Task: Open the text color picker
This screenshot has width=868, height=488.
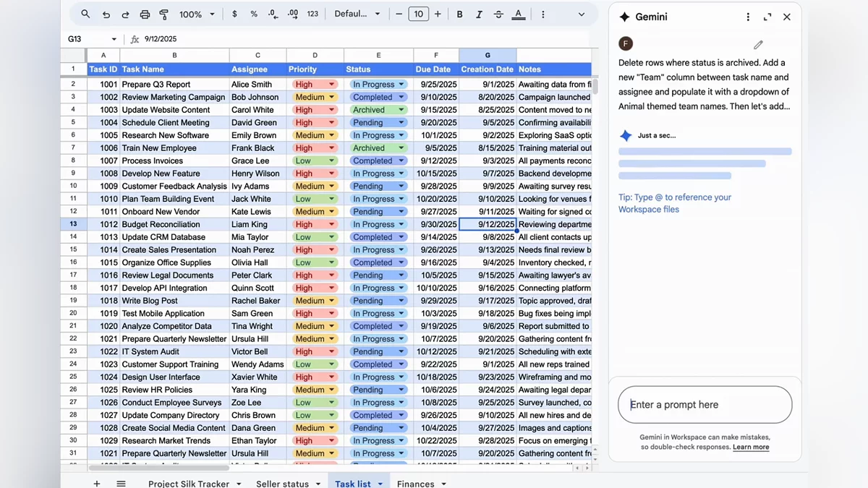Action: pyautogui.click(x=518, y=14)
